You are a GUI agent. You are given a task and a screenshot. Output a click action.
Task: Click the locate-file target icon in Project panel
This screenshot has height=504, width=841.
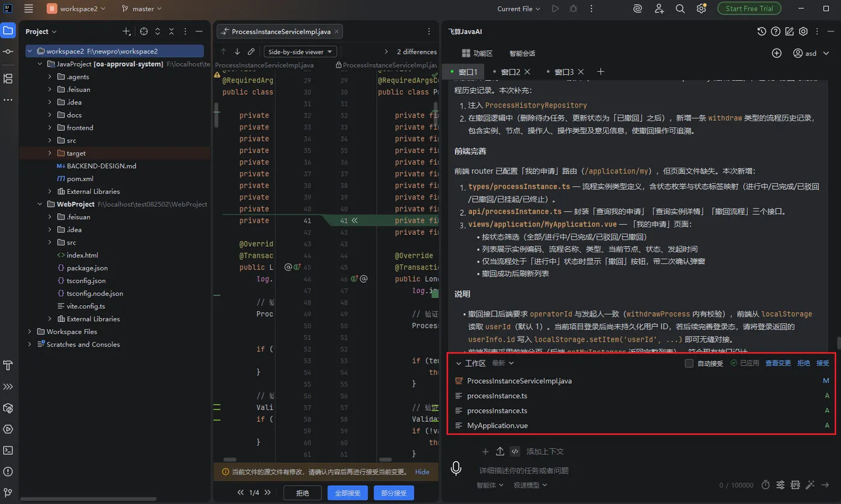(x=144, y=31)
